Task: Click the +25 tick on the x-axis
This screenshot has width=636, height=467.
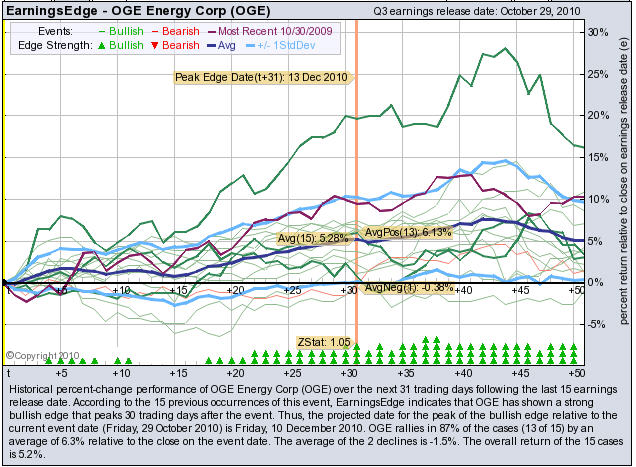Action: tap(292, 290)
